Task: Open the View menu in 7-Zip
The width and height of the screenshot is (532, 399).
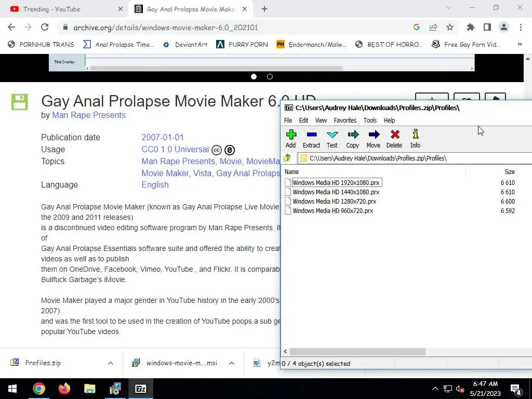Action: click(321, 120)
